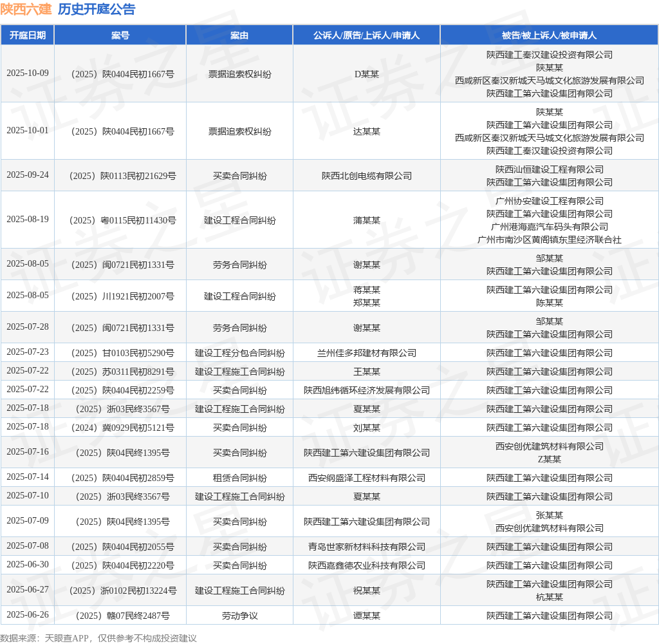
Task: Click case number (2025)浙0102民初13224号
Action: tap(122, 591)
